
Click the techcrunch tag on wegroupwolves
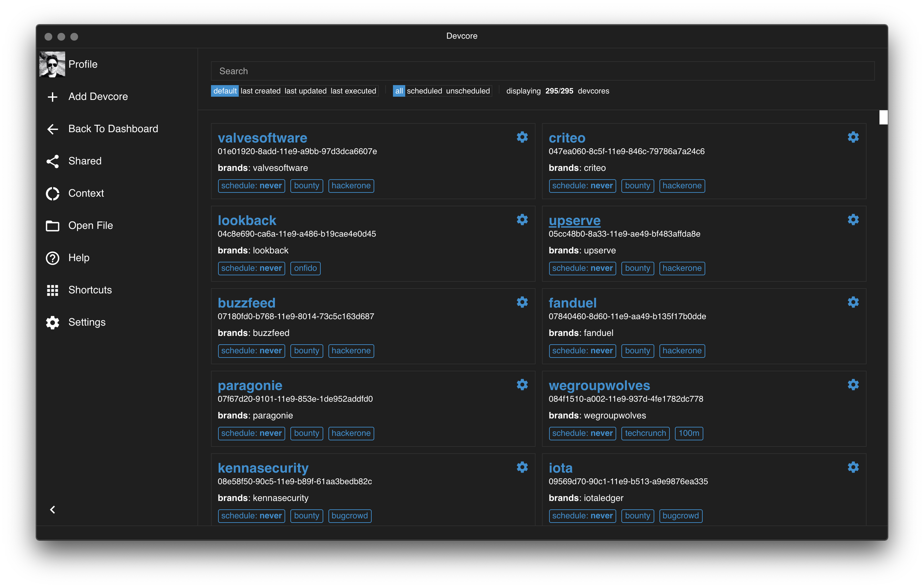(646, 433)
